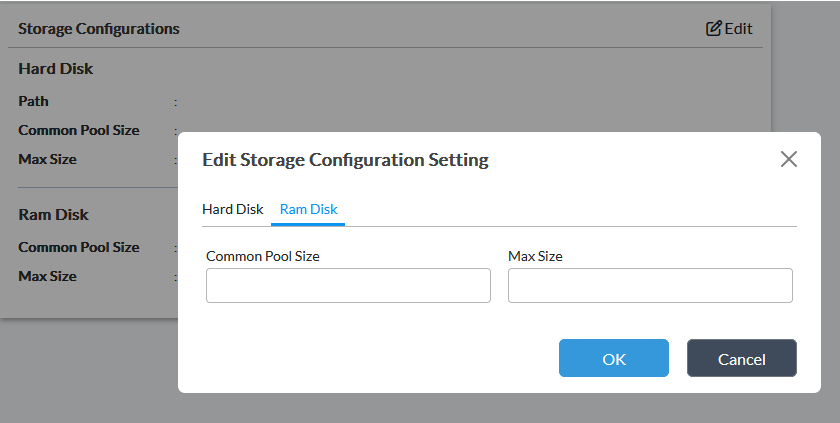Select the Ram Disk section heading in background
The image size is (840, 423).
(x=54, y=215)
